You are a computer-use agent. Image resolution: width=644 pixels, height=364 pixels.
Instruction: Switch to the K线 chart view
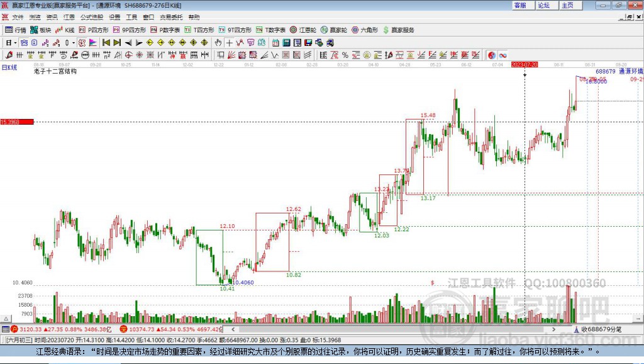(65, 30)
